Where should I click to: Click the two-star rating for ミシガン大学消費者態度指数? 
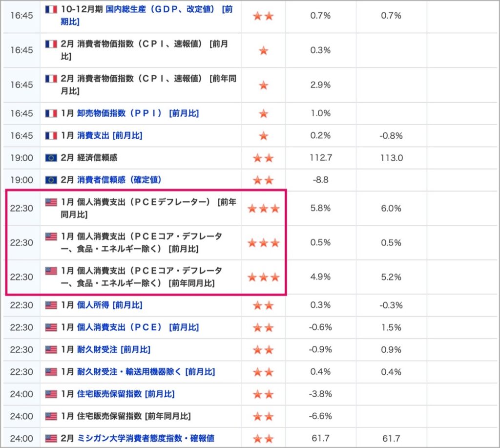[x=263, y=439]
